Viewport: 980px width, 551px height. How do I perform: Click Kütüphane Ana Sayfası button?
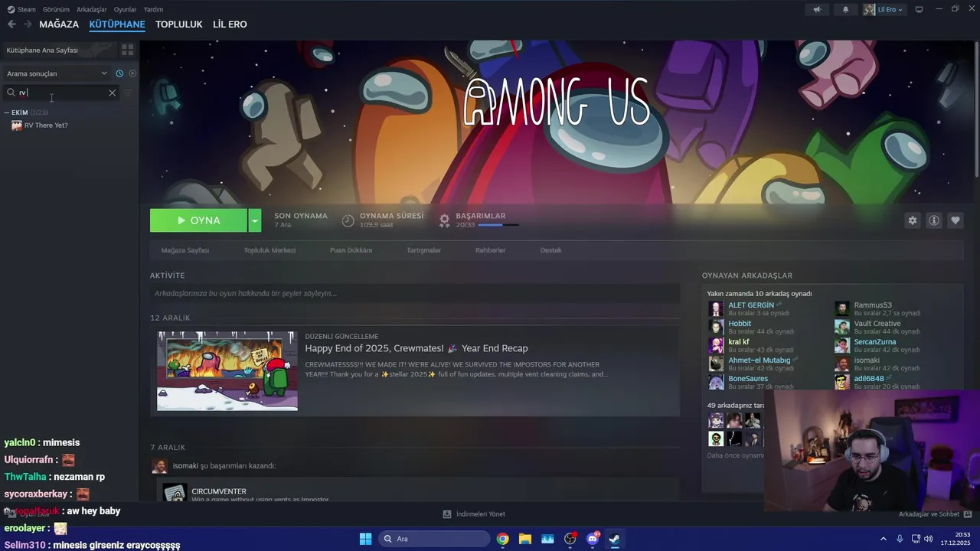[59, 50]
